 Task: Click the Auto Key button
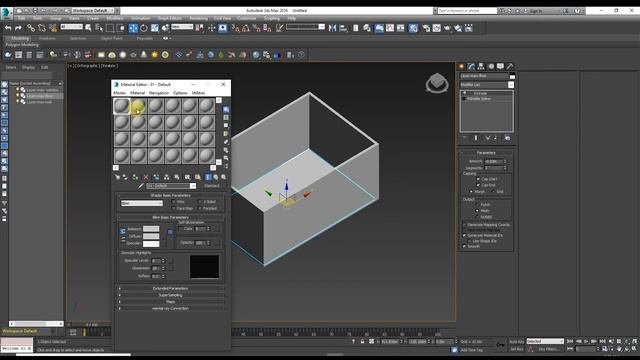pyautogui.click(x=516, y=342)
